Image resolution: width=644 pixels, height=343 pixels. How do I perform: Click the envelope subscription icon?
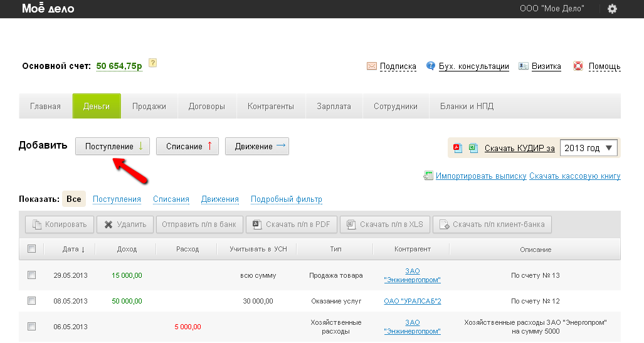coord(372,66)
